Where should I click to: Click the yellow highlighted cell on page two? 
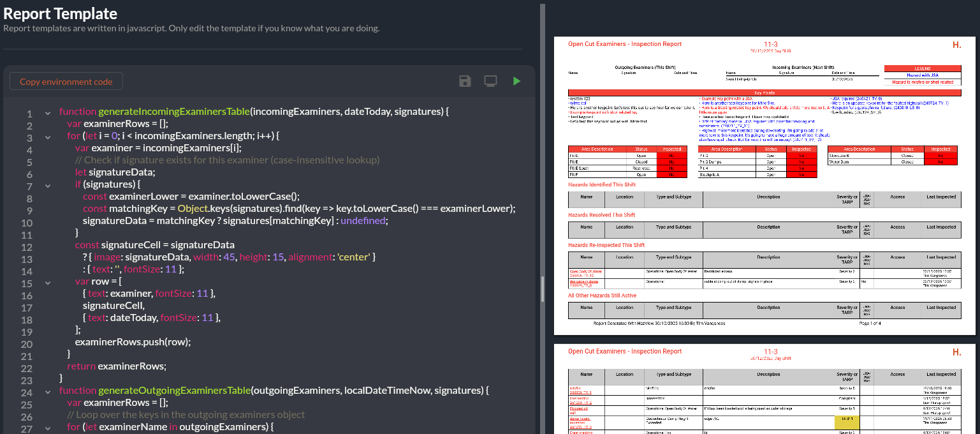(847, 422)
